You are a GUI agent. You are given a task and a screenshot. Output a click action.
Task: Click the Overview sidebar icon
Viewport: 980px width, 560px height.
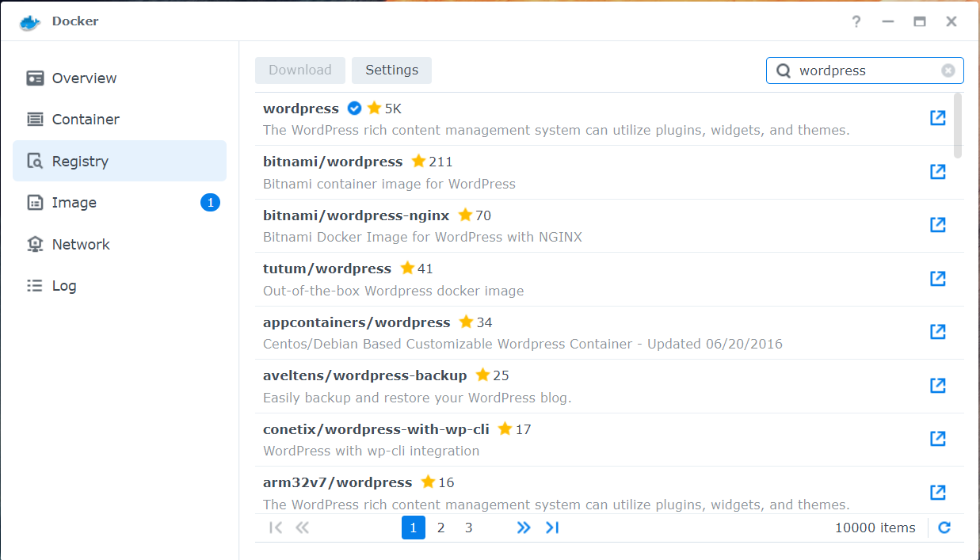pyautogui.click(x=35, y=78)
